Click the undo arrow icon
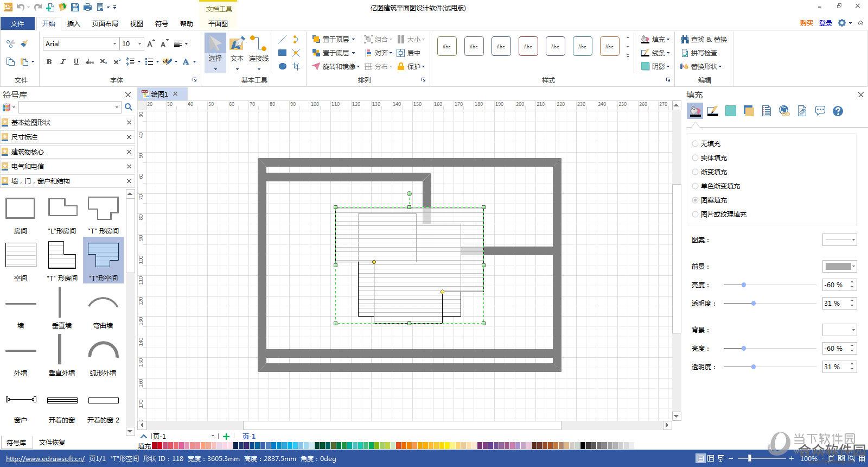The width and height of the screenshot is (868, 467). (x=20, y=7)
